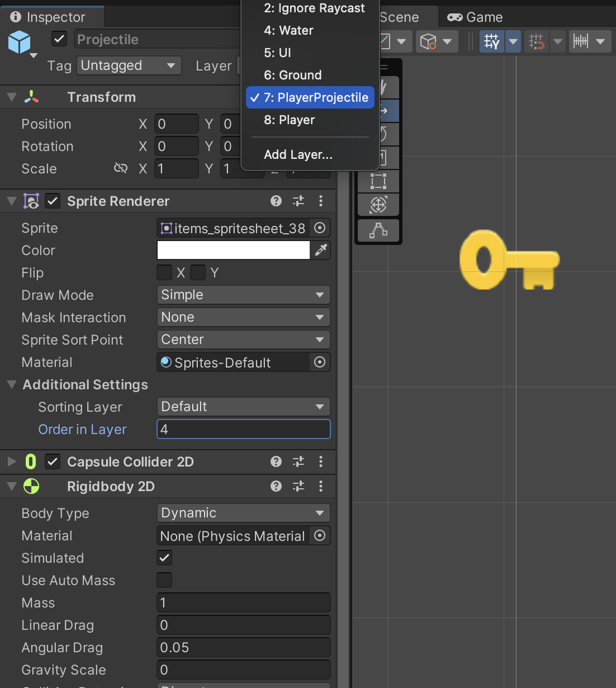
Task: Open the Tag dropdown showing Untagged
Action: click(x=129, y=65)
